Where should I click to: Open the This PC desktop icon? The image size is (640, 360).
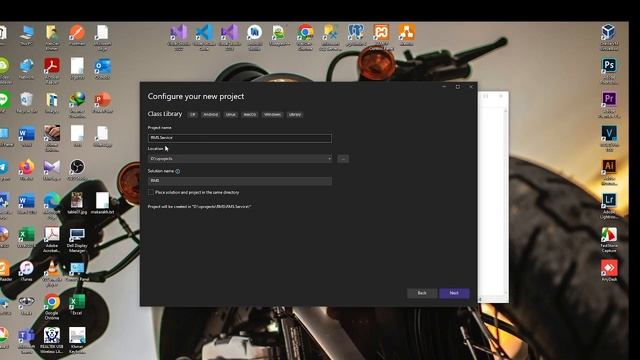[27, 35]
